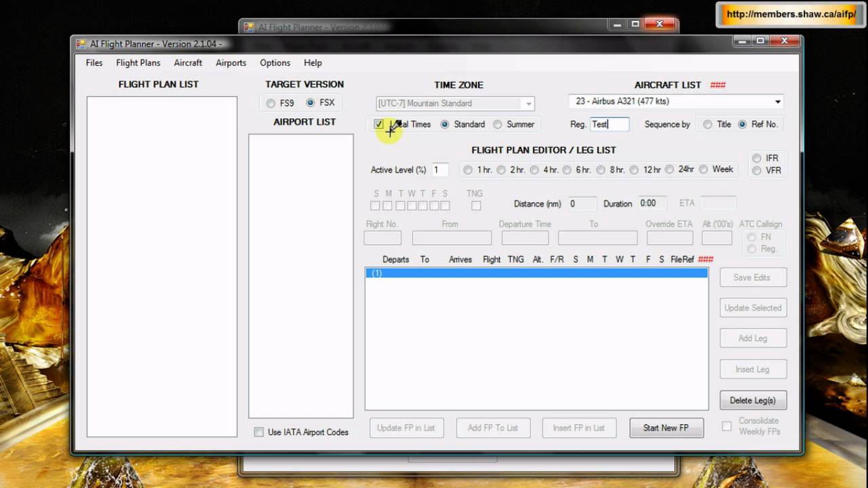Open the Flight Plans menu
Screen dimensions: 868x488
click(x=138, y=63)
